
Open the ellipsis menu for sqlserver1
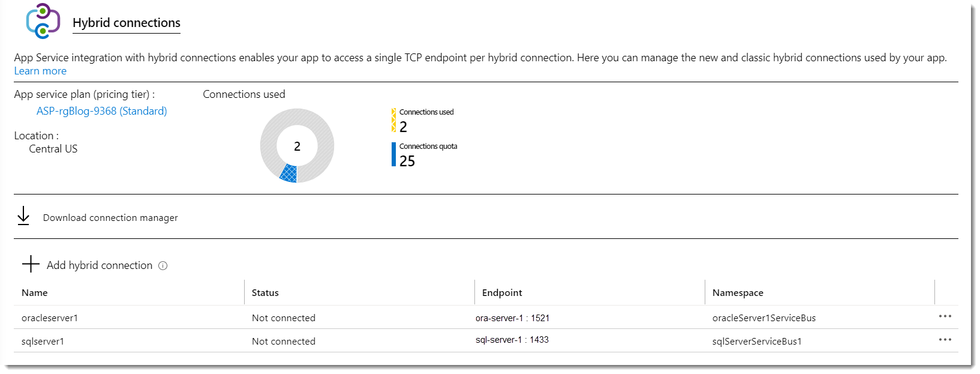945,340
